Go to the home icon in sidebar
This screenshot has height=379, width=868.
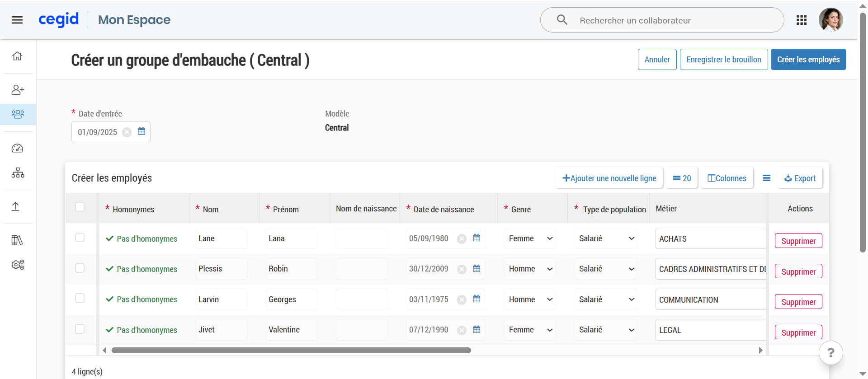[17, 56]
